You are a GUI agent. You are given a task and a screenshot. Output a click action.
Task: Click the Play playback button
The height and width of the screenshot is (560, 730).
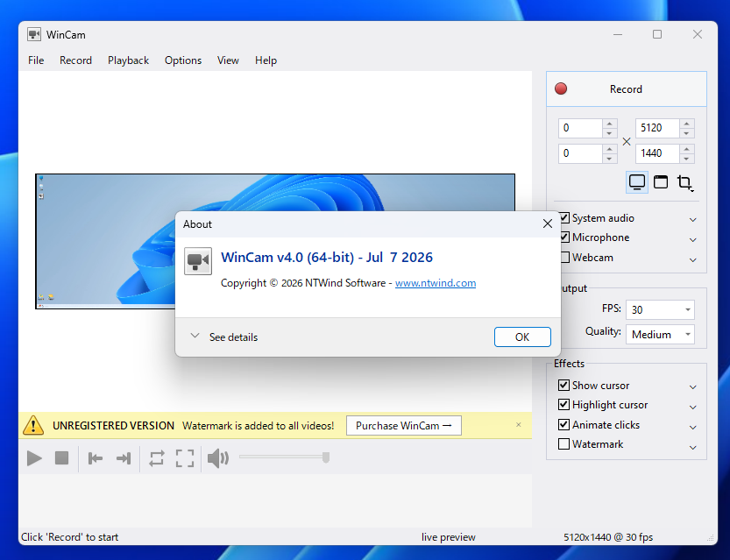(x=34, y=458)
